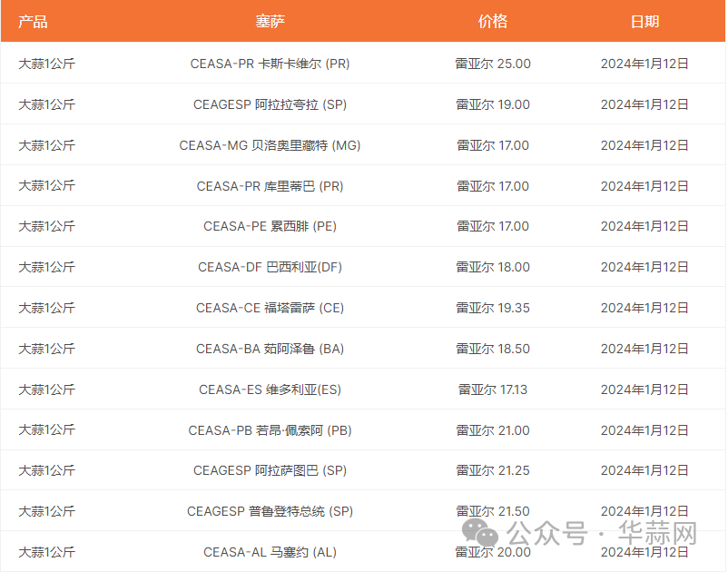The height and width of the screenshot is (572, 728).
Task: Select CEAGESP 普鲁登特总统 (SP) cell
Action: pyautogui.click(x=270, y=511)
